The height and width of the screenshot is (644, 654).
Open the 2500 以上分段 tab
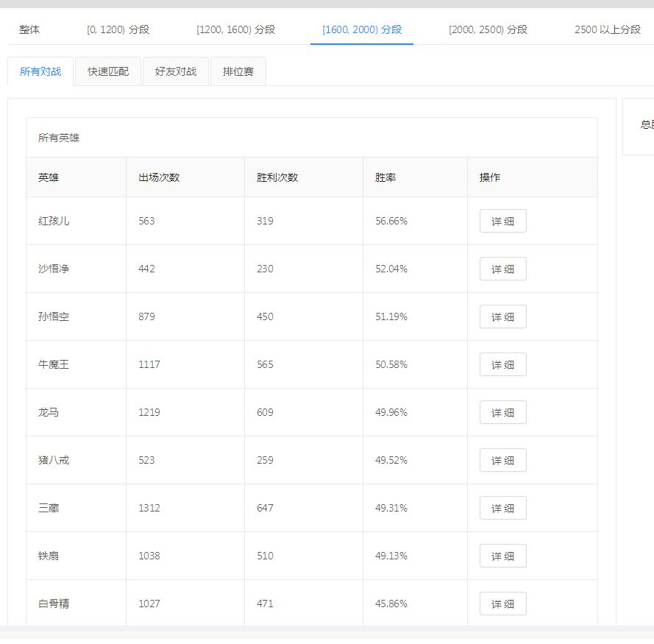[608, 30]
